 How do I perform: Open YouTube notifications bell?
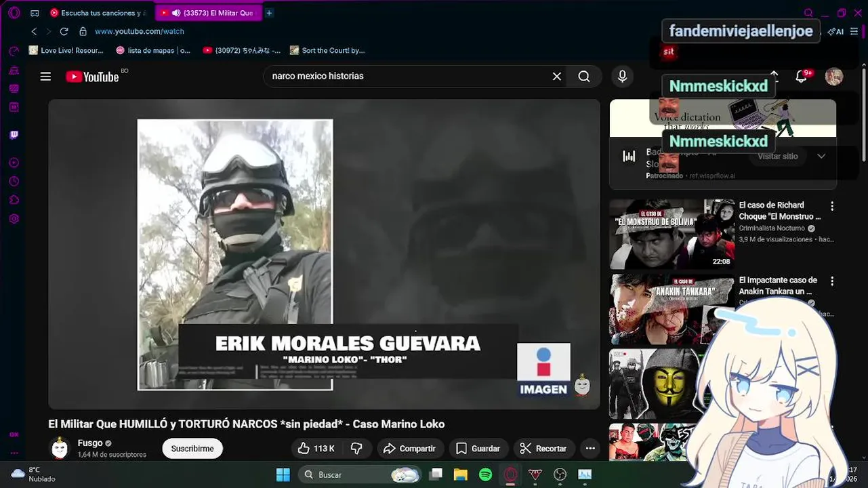click(801, 77)
